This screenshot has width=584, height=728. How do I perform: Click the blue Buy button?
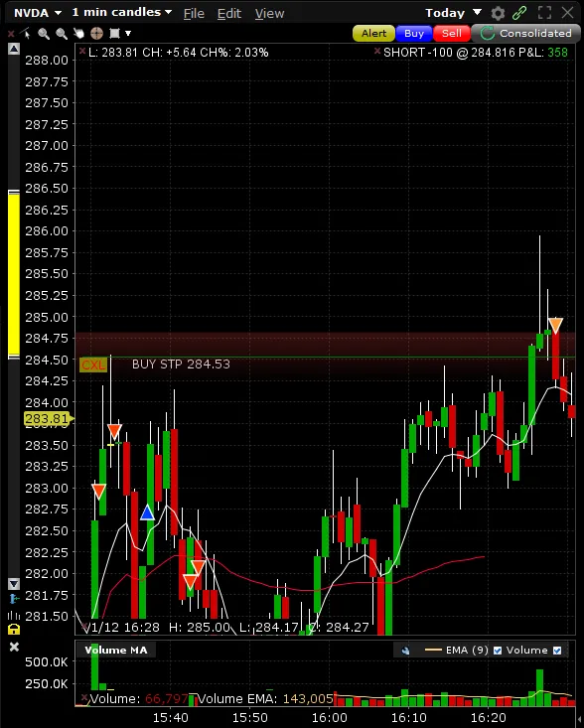click(x=413, y=34)
